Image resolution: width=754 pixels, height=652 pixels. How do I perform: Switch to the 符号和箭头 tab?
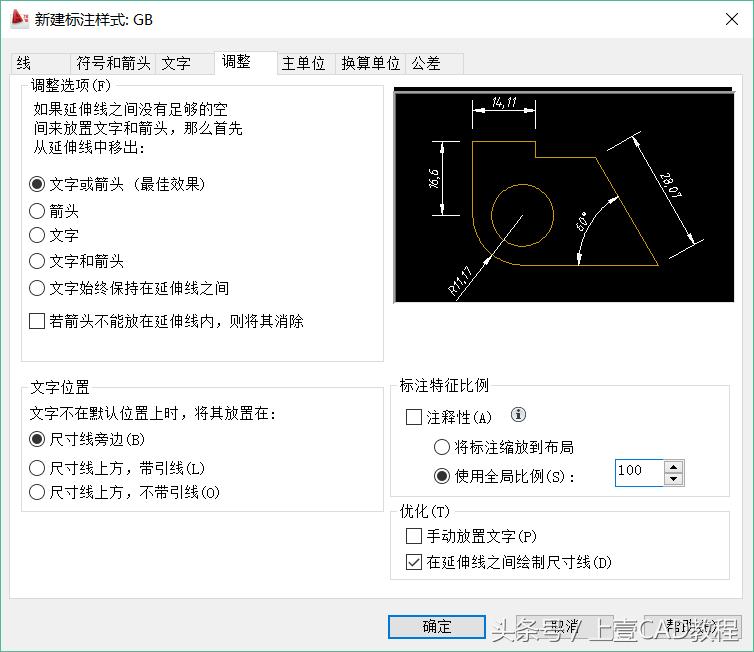click(x=113, y=63)
